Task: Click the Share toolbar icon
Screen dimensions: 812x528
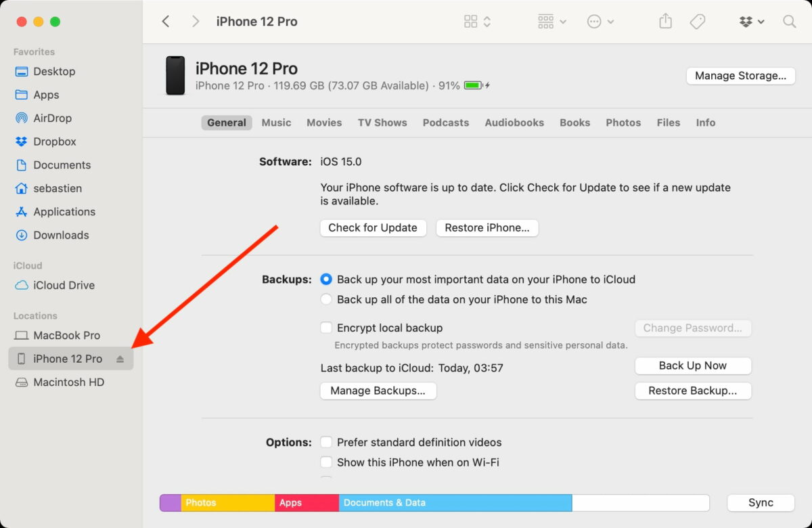Action: click(666, 22)
